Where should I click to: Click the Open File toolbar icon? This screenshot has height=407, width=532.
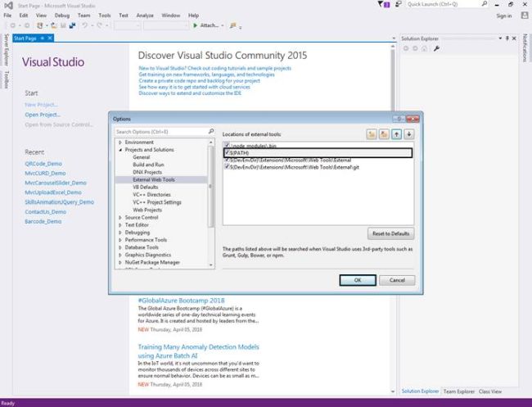click(x=53, y=25)
